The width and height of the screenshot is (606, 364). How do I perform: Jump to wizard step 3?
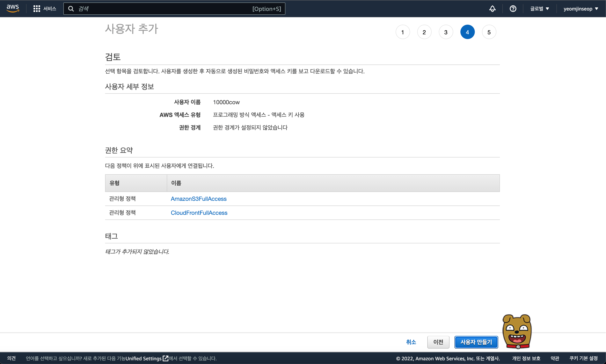click(446, 32)
